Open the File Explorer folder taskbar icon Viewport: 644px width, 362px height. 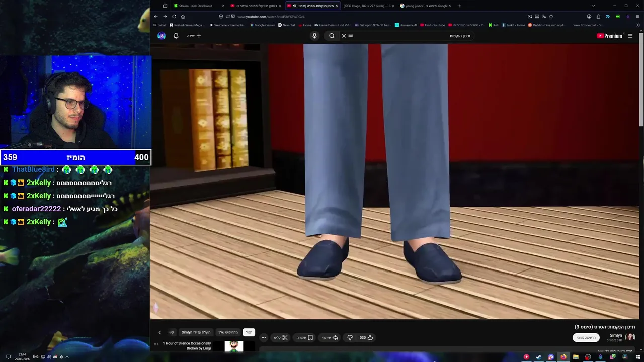point(576,357)
